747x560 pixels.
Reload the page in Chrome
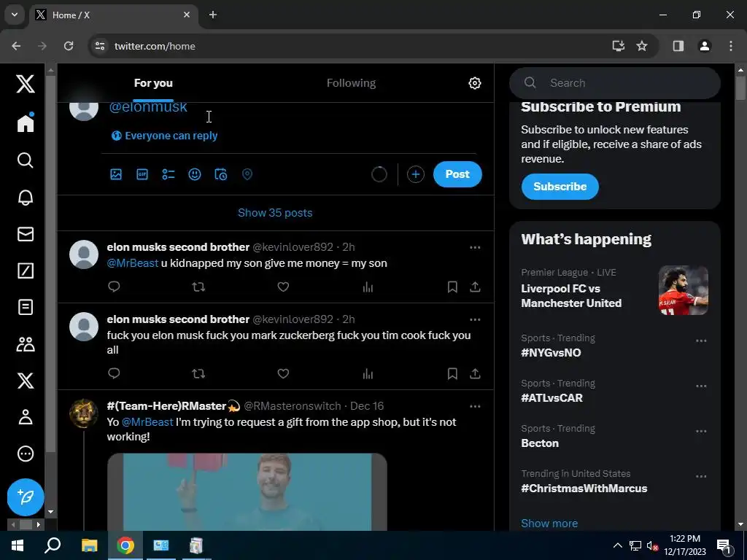click(x=69, y=46)
